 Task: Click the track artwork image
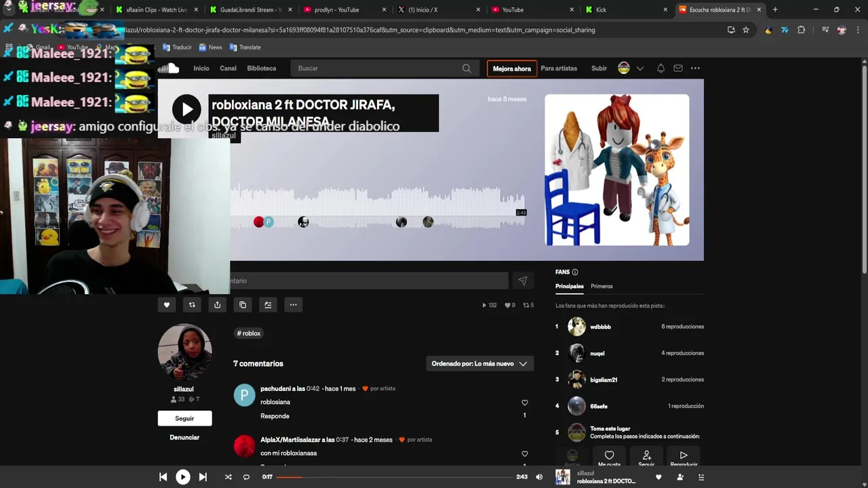coord(617,170)
